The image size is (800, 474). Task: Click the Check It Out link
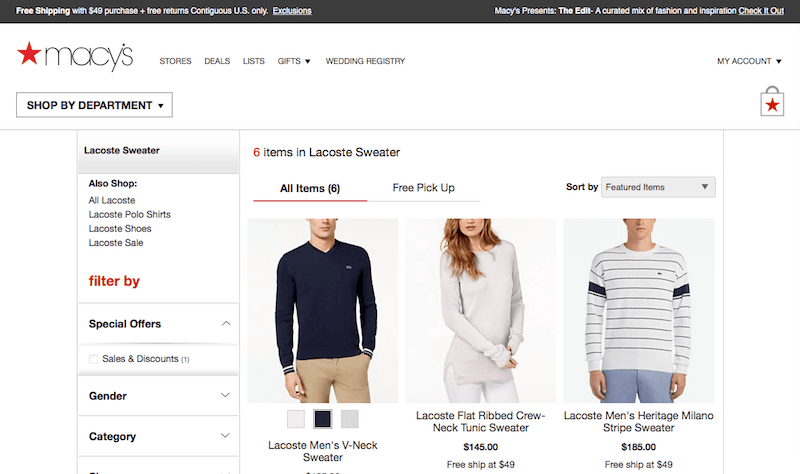coord(761,11)
